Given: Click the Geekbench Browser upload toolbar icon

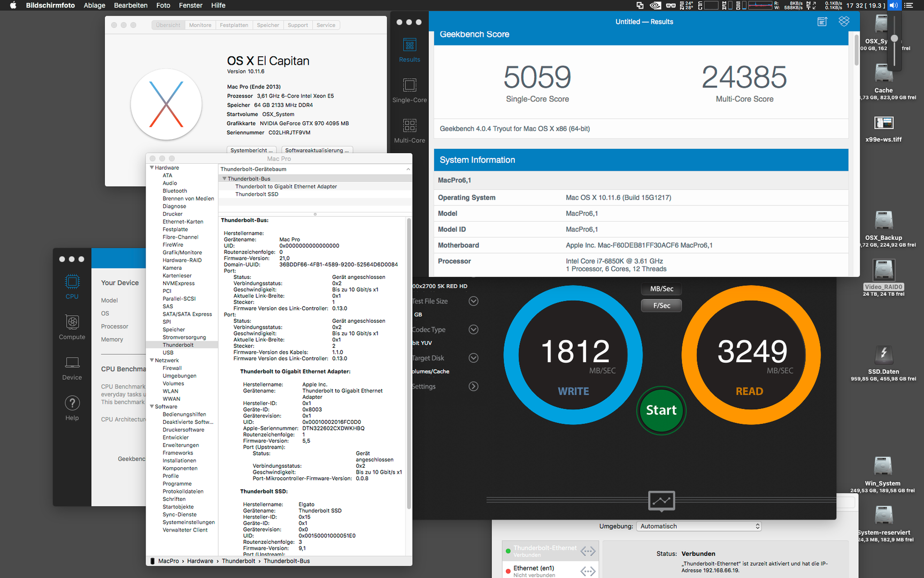Looking at the screenshot, I should coord(844,21).
